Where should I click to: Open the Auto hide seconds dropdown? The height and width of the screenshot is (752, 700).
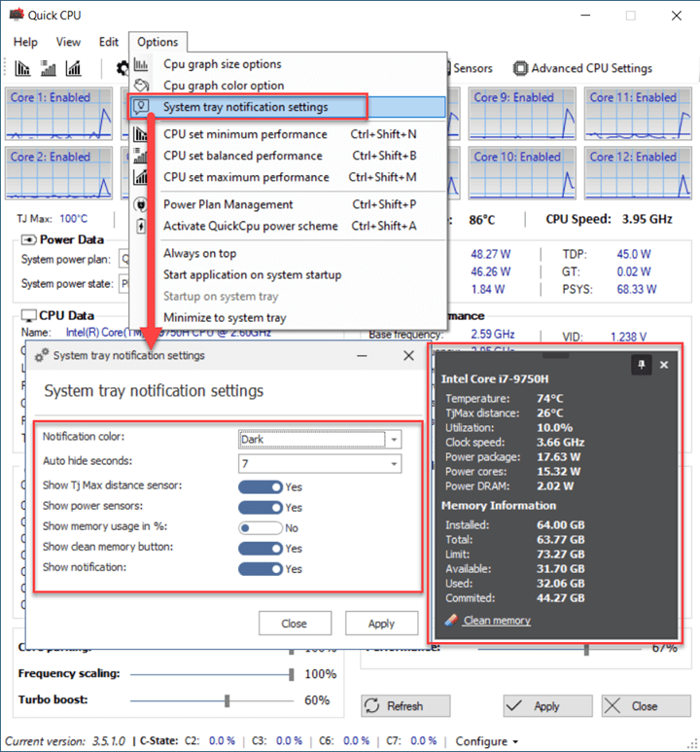(x=320, y=464)
